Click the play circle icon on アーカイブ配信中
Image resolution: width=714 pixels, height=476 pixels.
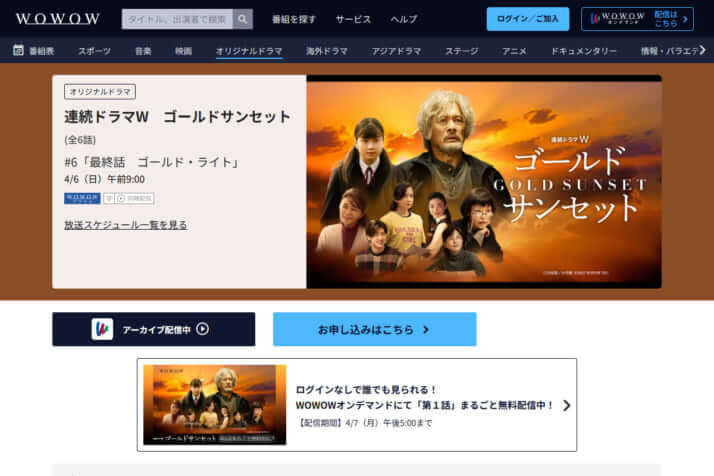coord(203,329)
